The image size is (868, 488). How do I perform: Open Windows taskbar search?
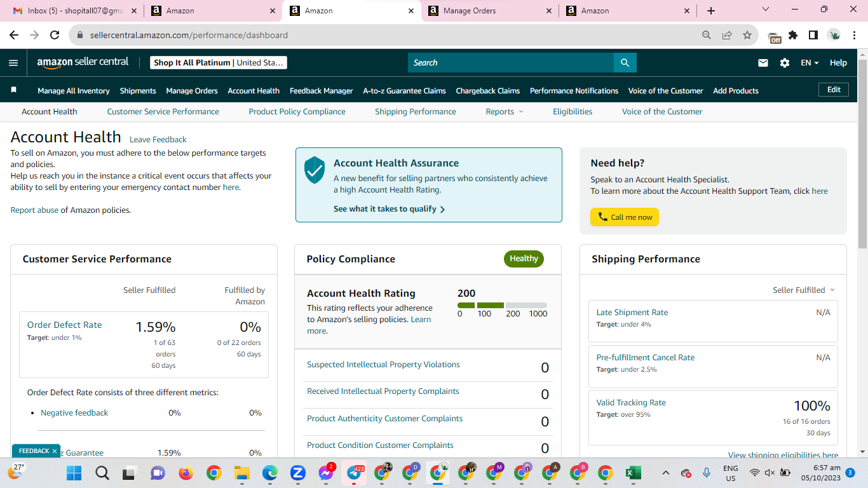(x=102, y=473)
